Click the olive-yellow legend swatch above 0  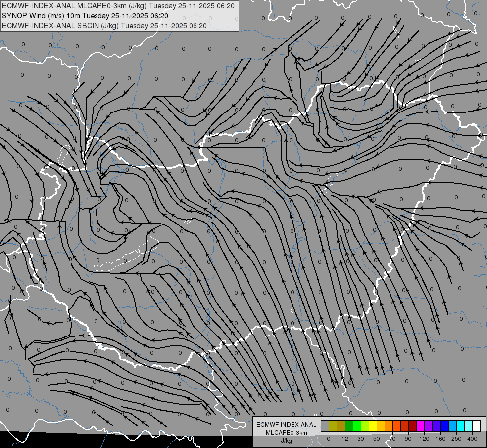(x=333, y=426)
